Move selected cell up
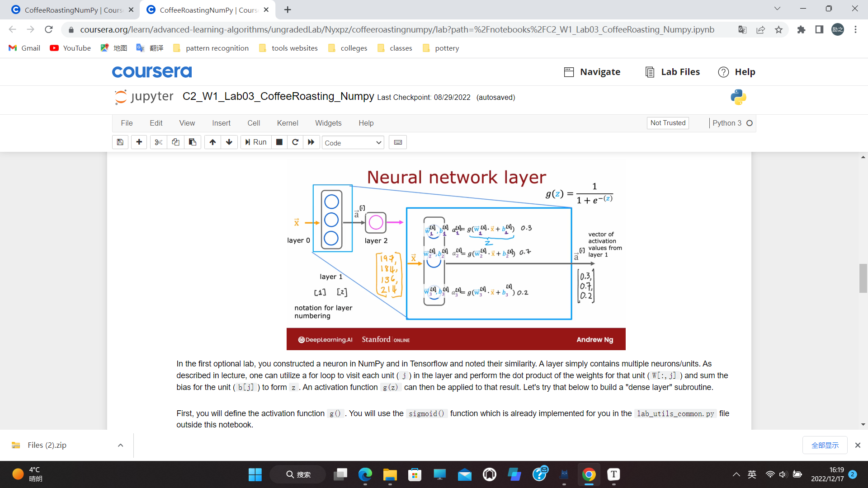Screen dimensions: 868x488 point(212,142)
